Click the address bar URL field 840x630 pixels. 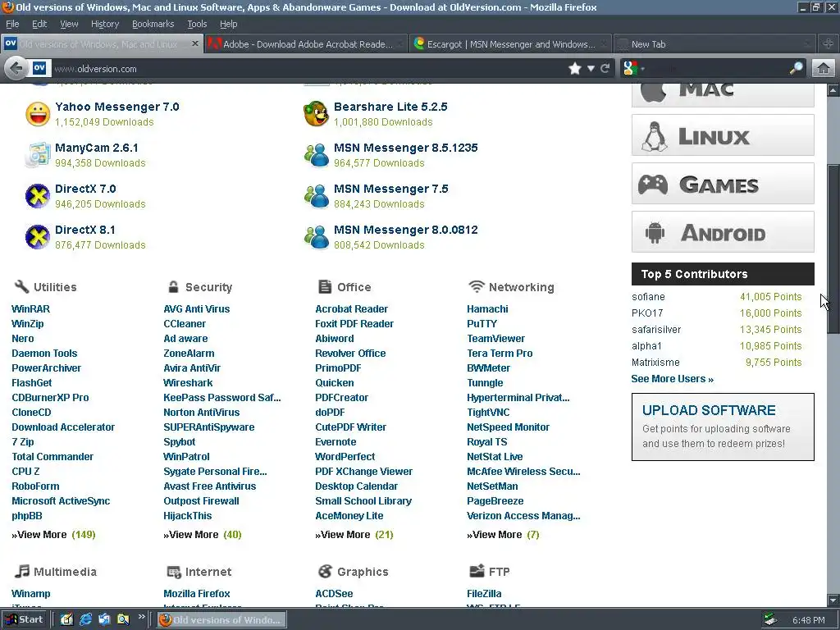click(308, 69)
